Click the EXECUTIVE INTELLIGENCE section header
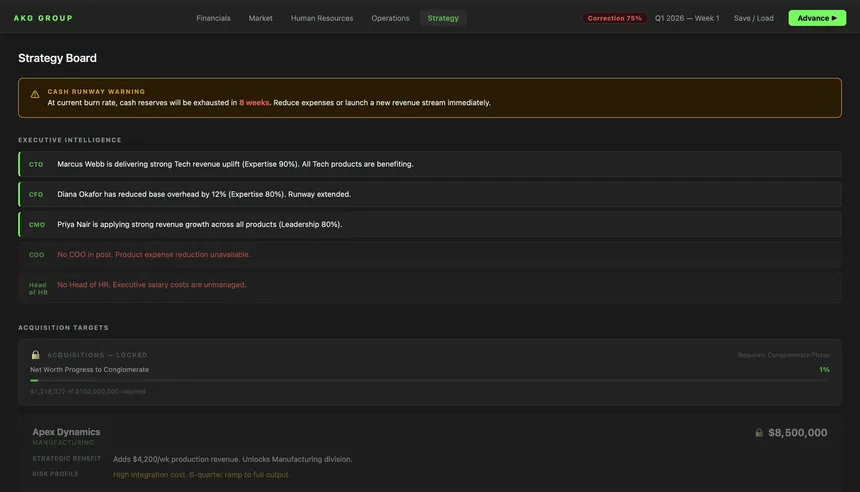This screenshot has width=860, height=492. [70, 140]
